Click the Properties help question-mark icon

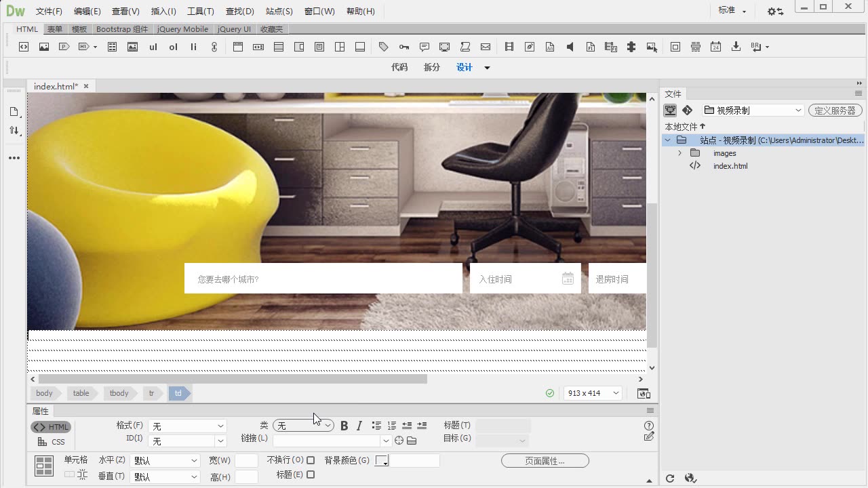tap(649, 426)
